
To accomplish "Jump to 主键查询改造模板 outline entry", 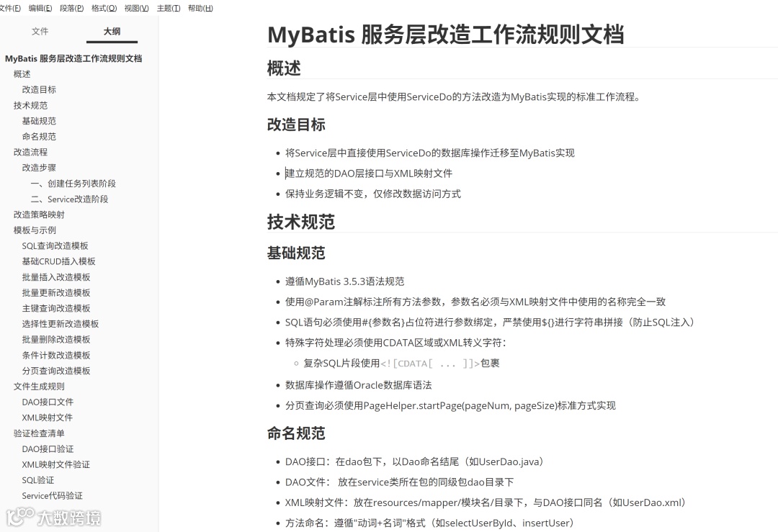I will [x=56, y=308].
